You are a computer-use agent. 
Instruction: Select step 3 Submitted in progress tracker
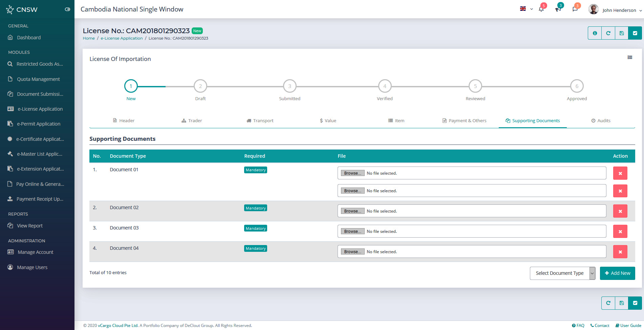pyautogui.click(x=289, y=86)
